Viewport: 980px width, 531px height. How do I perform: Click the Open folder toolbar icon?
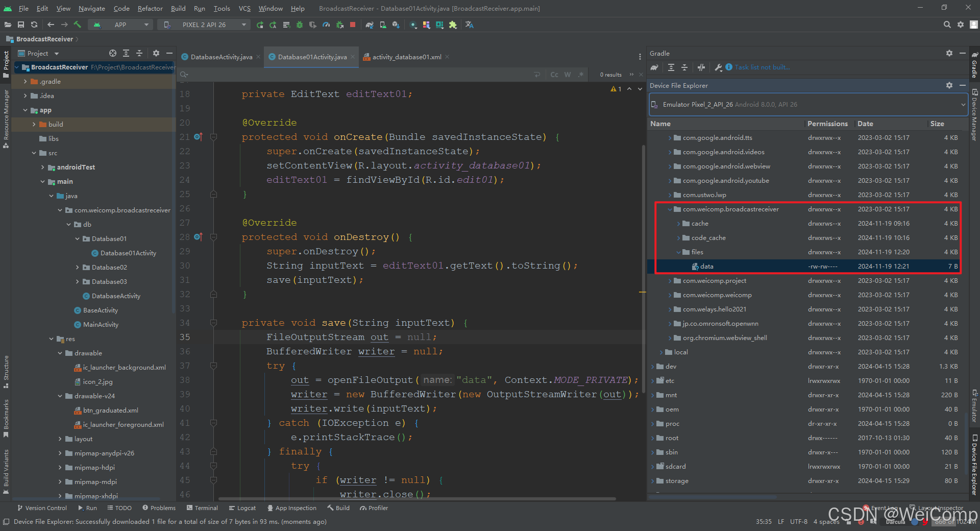[8, 25]
